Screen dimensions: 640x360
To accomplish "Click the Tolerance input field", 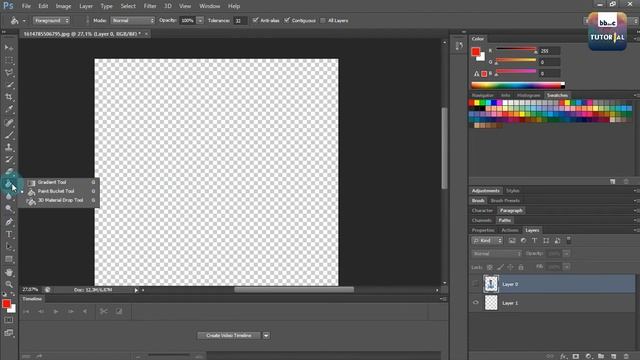I will click(240, 20).
